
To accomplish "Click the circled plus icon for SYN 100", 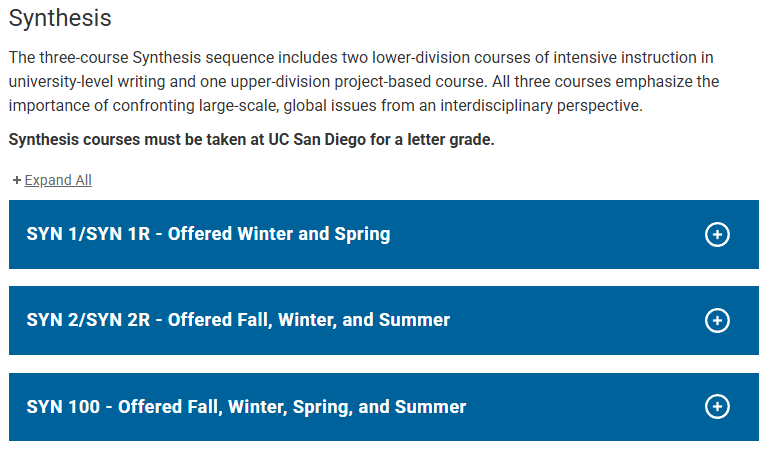I will click(717, 407).
